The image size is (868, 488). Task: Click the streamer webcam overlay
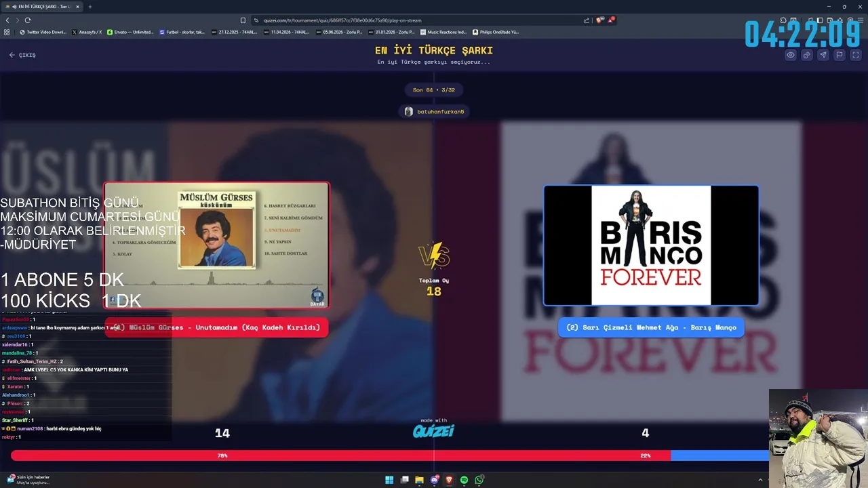(818, 439)
